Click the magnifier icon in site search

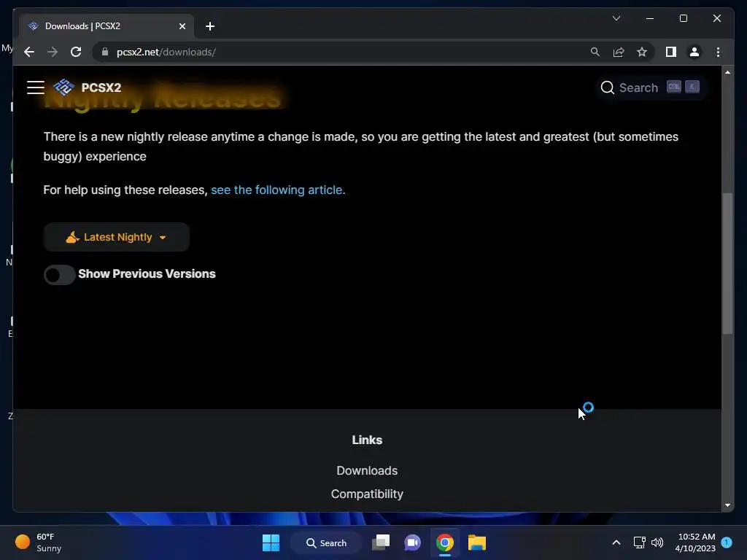tap(607, 87)
